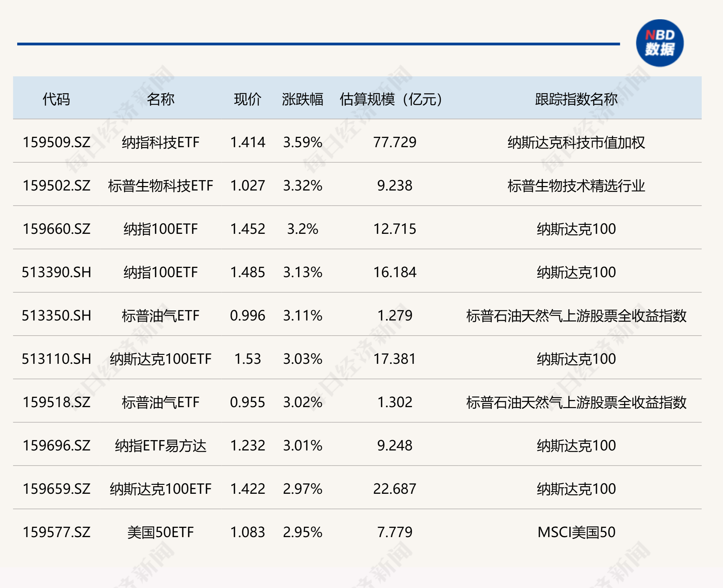Click the 纳斯达克科技市值加权 index name

(x=576, y=142)
